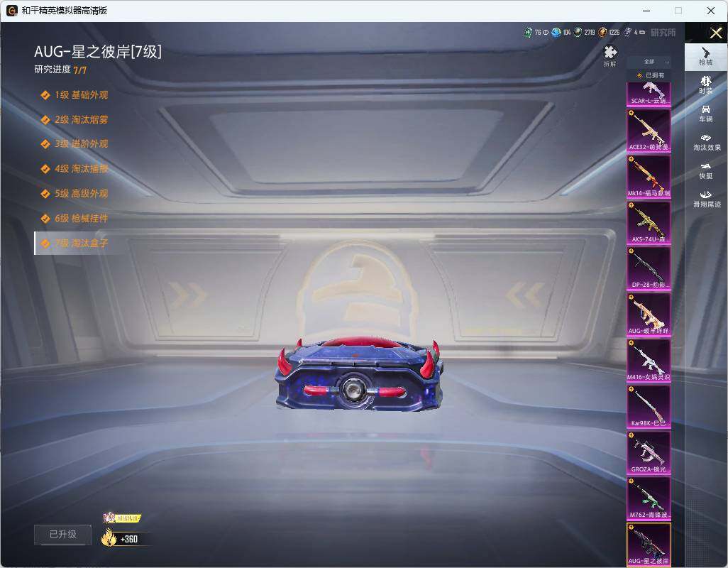Click the badge above the +360 value
Viewport: 728px width, 568px height.
[121, 518]
